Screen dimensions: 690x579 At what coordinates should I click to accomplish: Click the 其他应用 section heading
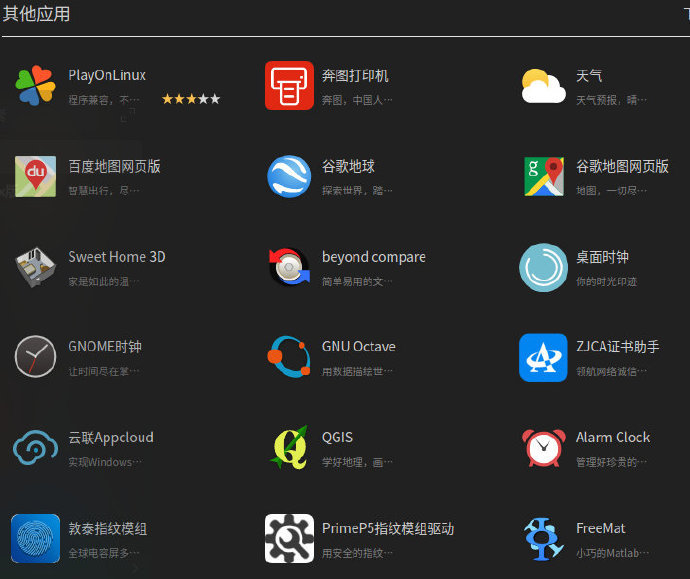[x=36, y=14]
